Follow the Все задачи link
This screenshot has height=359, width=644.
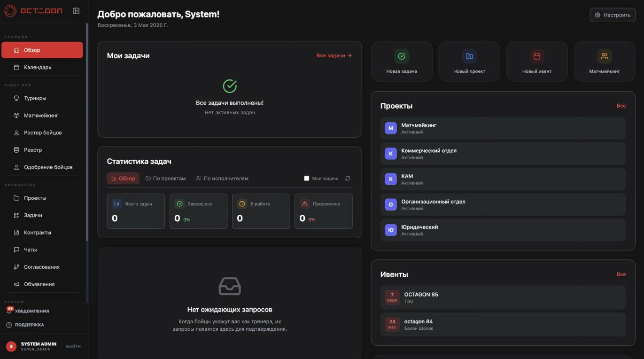click(x=334, y=55)
